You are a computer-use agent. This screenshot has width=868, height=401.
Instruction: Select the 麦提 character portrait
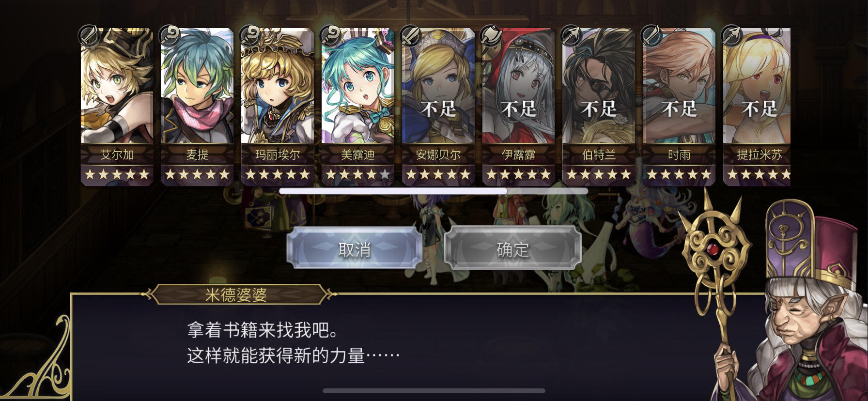197,107
